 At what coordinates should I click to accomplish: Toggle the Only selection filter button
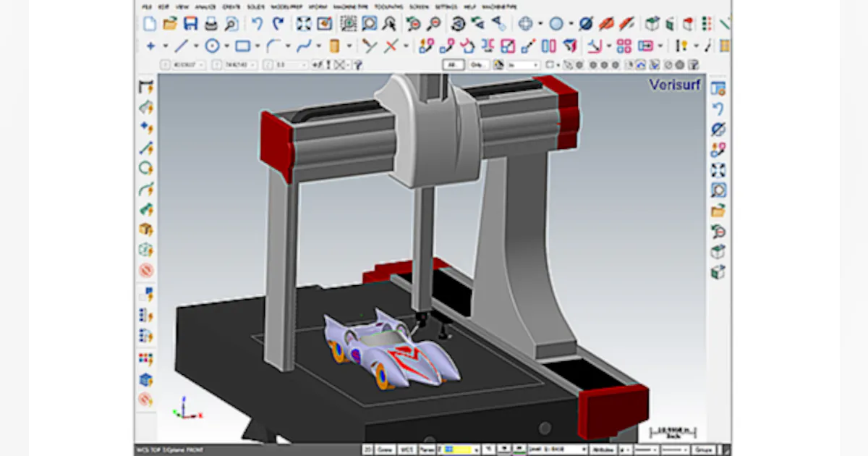(x=477, y=64)
